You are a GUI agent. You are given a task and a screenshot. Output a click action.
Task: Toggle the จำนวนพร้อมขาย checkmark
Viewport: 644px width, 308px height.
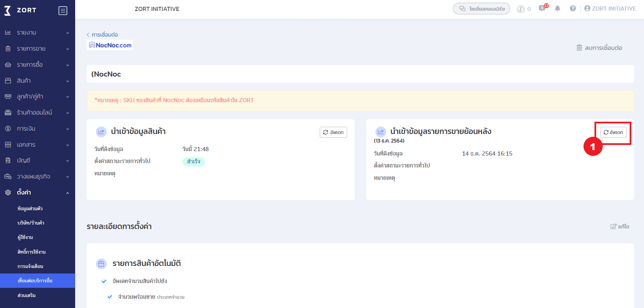point(110,297)
